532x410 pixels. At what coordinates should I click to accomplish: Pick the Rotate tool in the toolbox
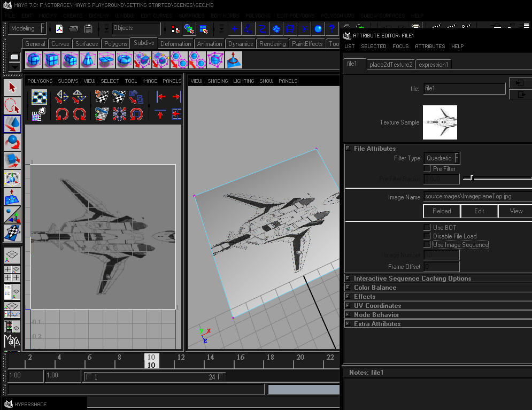12,142
